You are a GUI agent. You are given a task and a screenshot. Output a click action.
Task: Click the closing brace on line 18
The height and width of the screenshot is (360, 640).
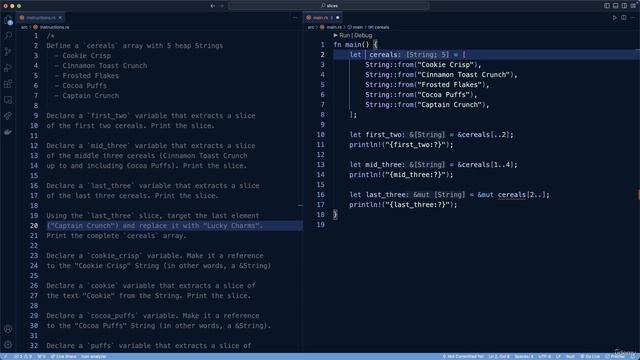pyautogui.click(x=336, y=215)
